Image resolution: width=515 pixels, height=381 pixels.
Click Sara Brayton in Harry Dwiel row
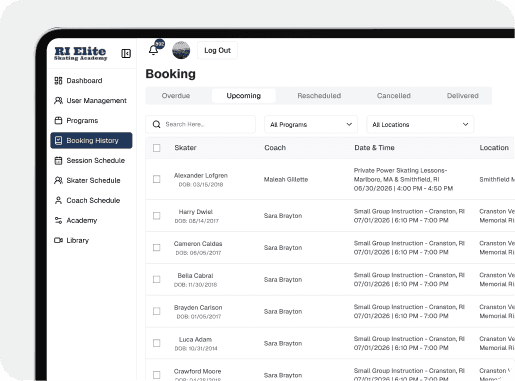click(283, 216)
